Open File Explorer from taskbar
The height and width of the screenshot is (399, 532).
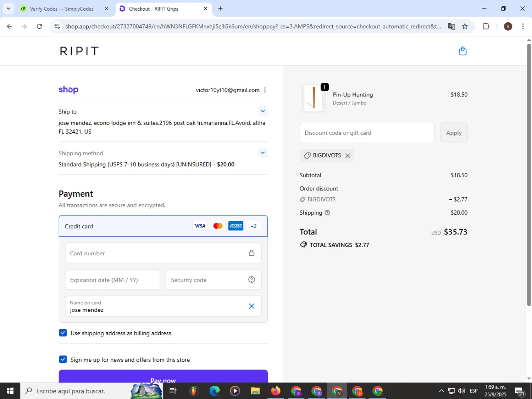coord(255,391)
